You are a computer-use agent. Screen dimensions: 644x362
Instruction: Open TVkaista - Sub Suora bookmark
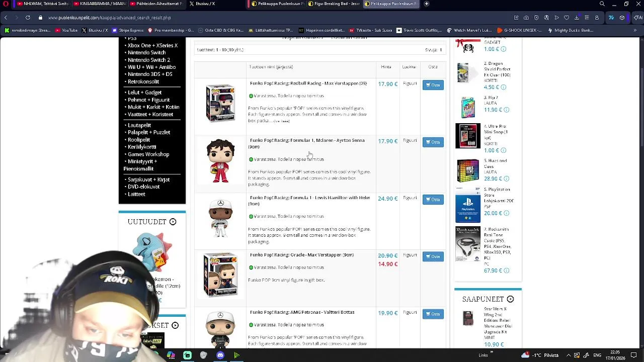pyautogui.click(x=370, y=30)
